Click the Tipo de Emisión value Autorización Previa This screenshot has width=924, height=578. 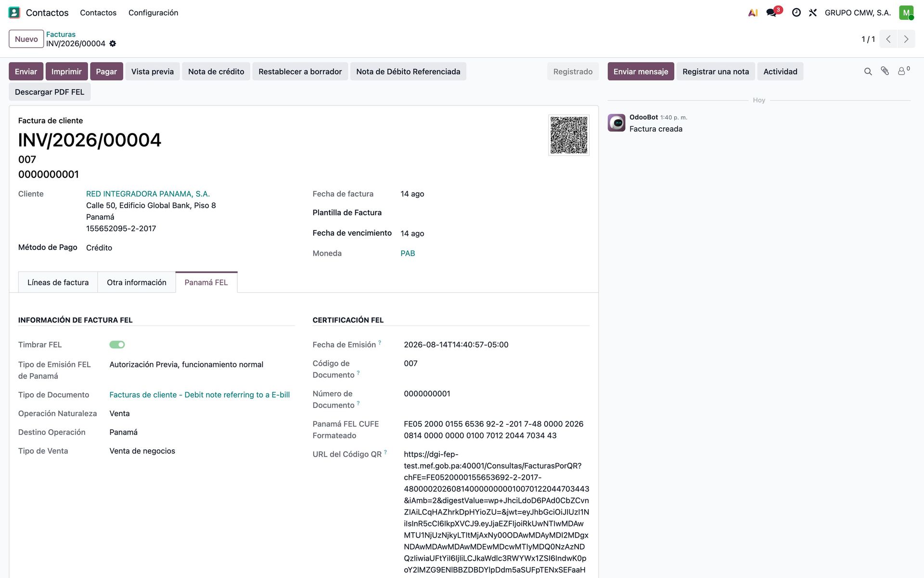click(186, 365)
